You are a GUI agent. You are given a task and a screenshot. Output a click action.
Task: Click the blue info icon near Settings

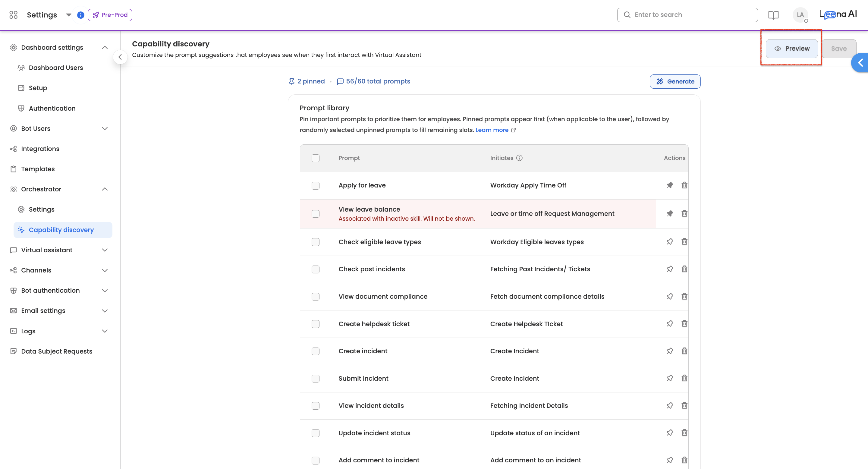(80, 15)
